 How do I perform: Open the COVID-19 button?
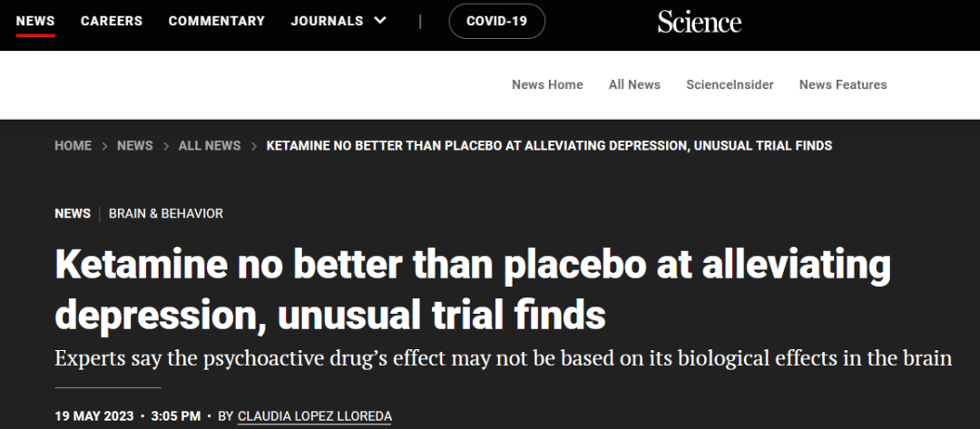point(496,21)
